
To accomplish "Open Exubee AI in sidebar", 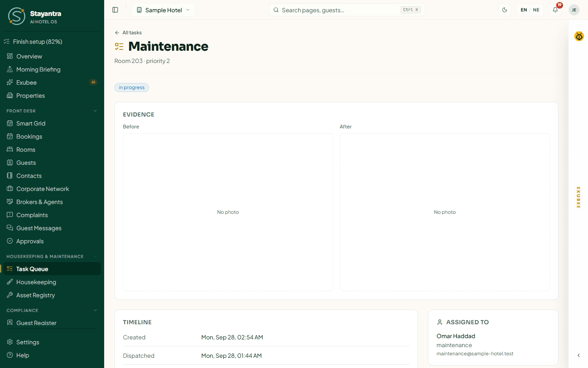I will coord(52,83).
